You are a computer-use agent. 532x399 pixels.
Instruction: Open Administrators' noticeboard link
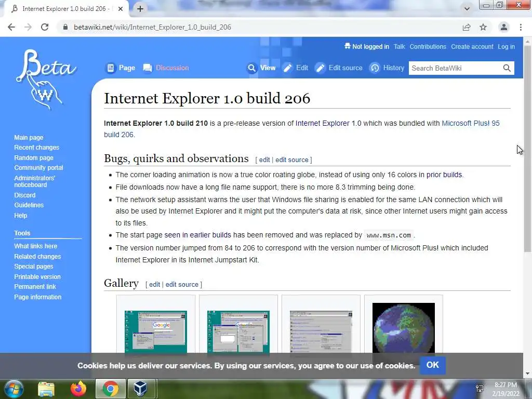tap(34, 181)
